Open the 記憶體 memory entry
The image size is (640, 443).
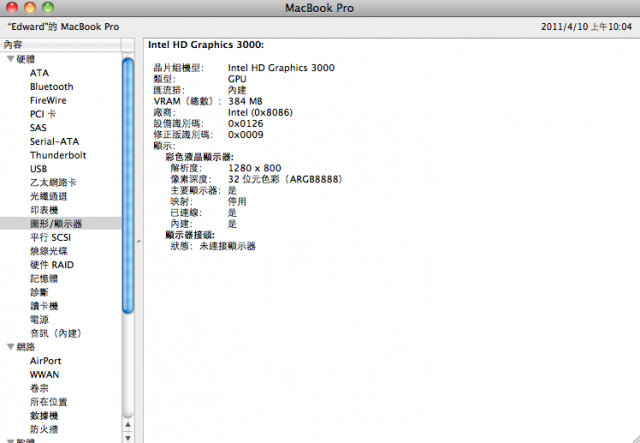coord(44,279)
